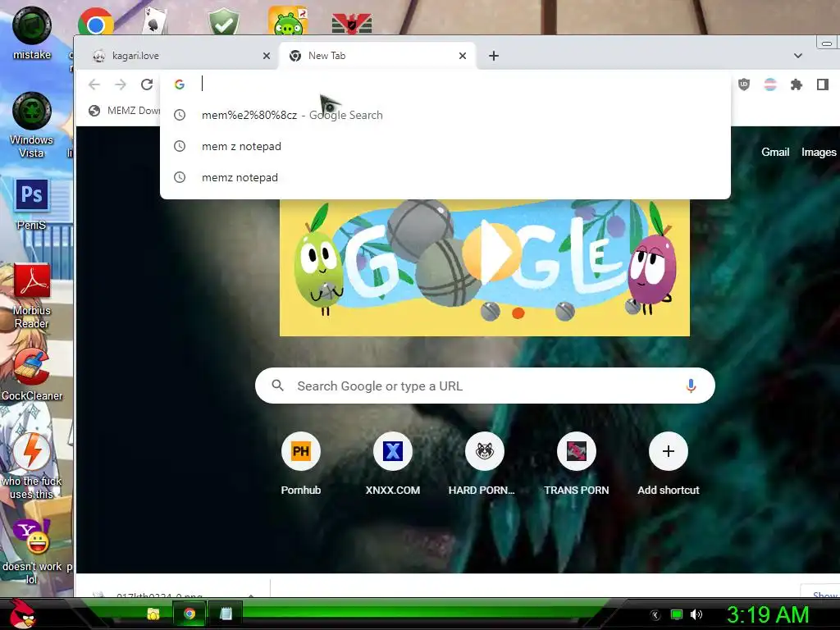Reload the page in Chrome
The height and width of the screenshot is (630, 840).
[147, 84]
